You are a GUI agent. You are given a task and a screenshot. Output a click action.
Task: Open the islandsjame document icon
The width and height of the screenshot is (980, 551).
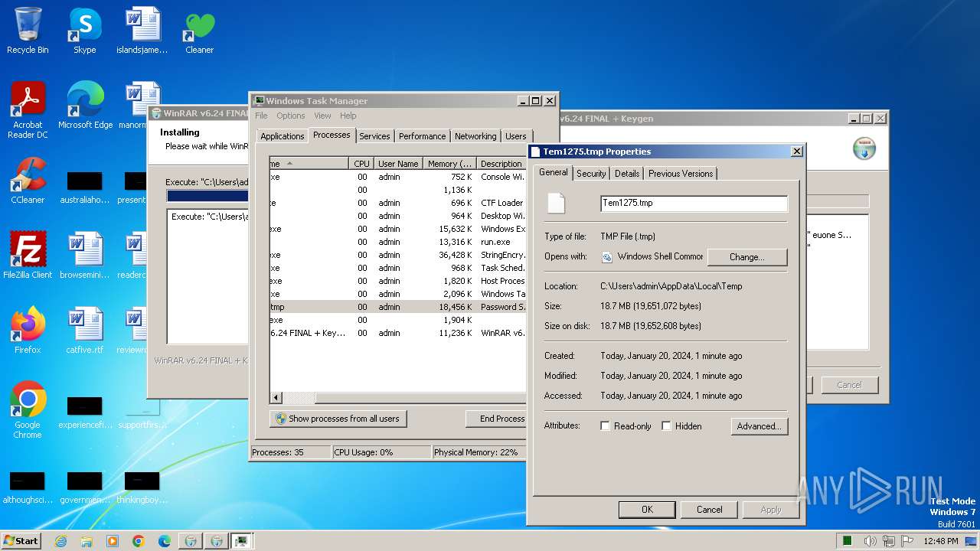pos(142,31)
